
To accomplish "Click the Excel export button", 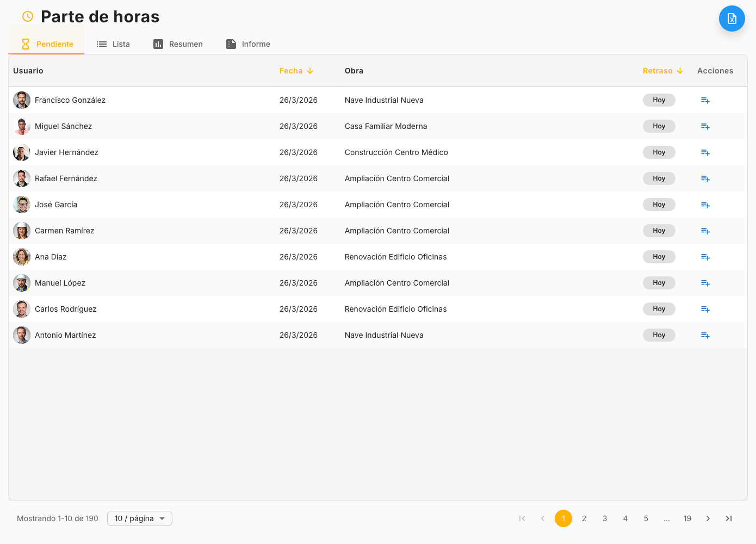I will [732, 19].
